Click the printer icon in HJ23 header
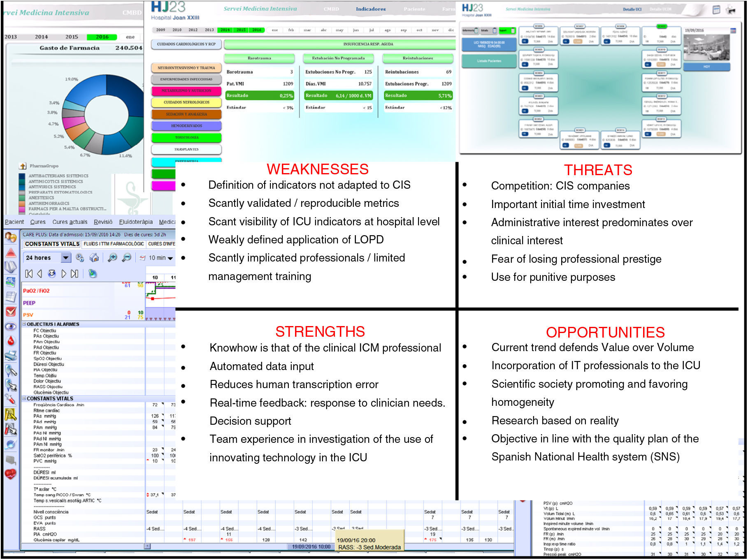Viewport: 748px width, 560px height. click(731, 10)
